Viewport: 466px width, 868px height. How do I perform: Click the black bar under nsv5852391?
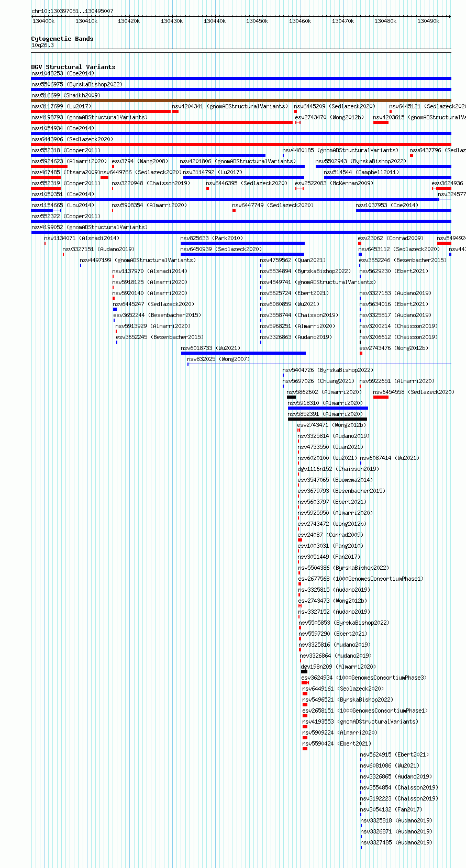click(327, 419)
